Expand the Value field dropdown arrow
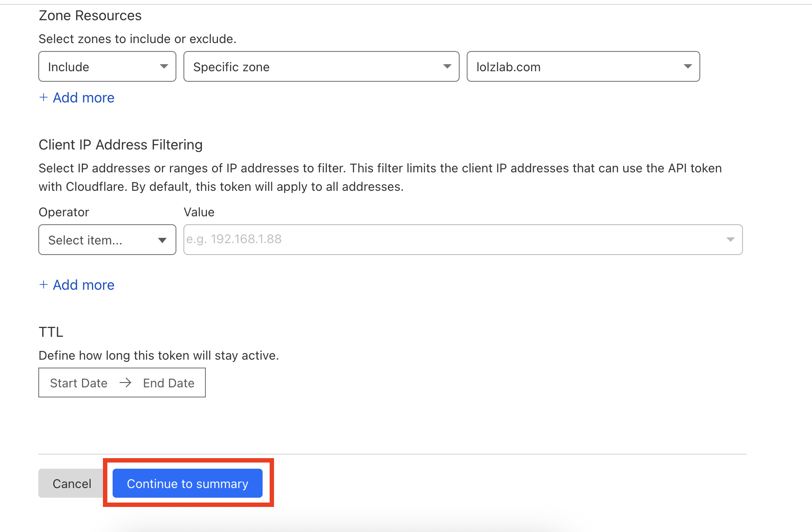812x532 pixels. [x=731, y=240]
